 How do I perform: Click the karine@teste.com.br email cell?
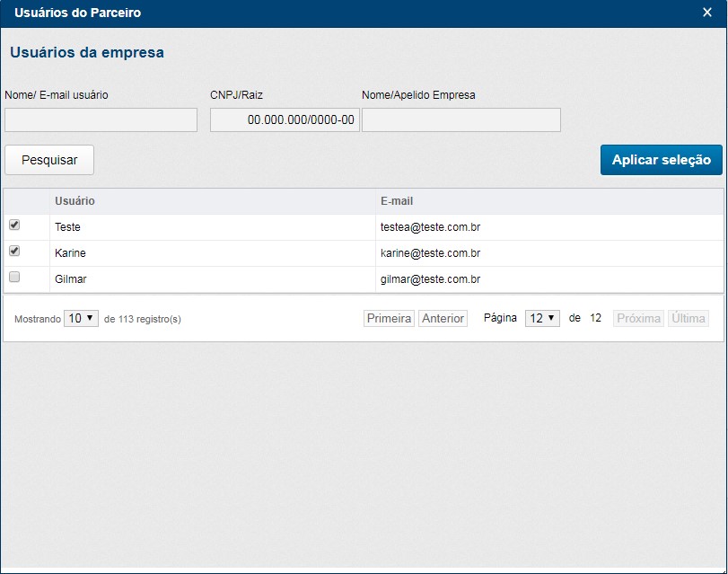coord(430,253)
